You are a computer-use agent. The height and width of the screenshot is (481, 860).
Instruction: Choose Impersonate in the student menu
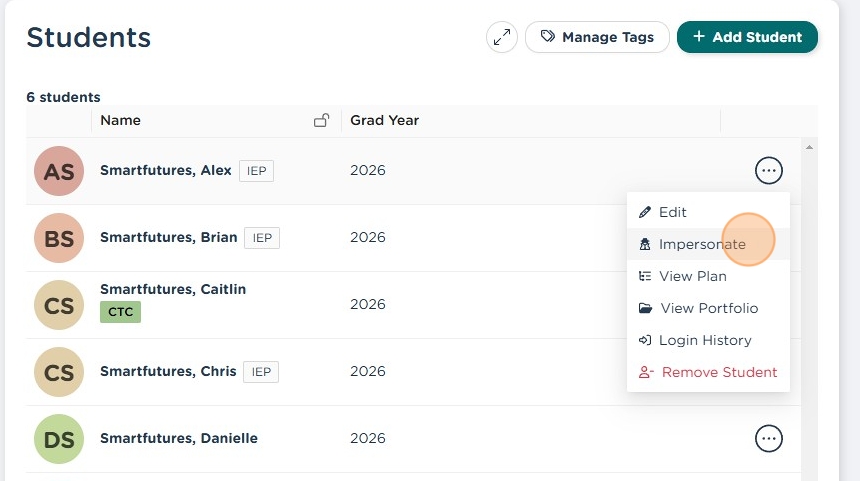[701, 244]
